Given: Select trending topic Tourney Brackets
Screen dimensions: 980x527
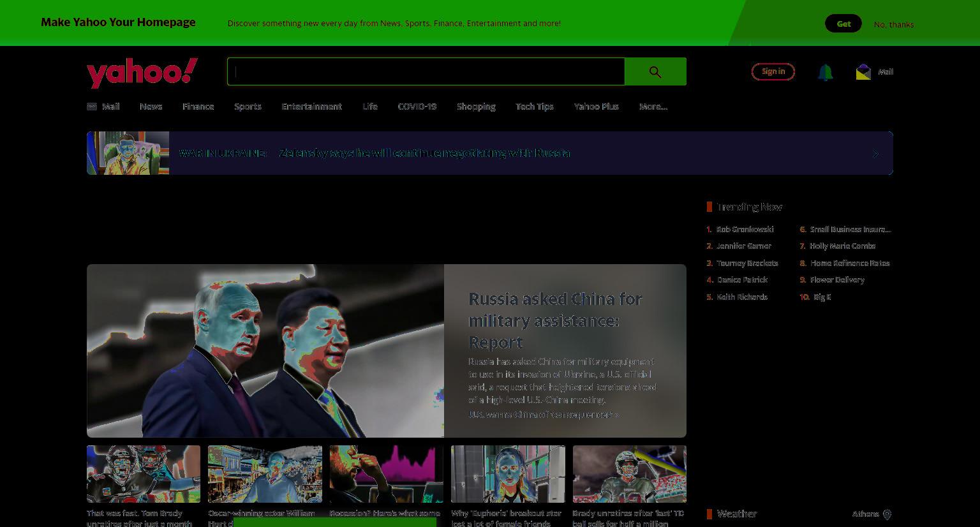Looking at the screenshot, I should 747,263.
